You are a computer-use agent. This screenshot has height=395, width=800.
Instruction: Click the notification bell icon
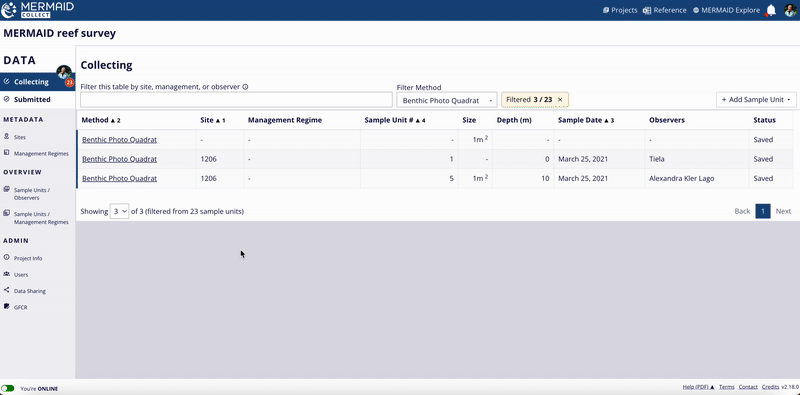pos(771,10)
